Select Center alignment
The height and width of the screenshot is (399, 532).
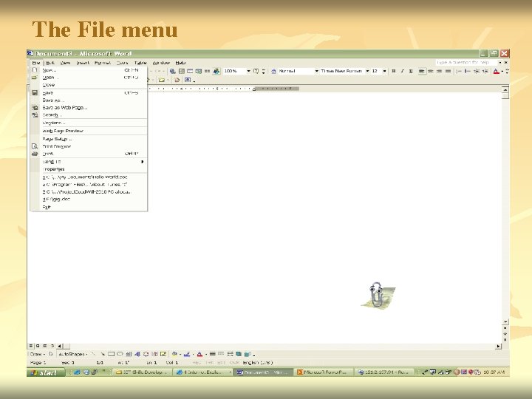point(431,71)
